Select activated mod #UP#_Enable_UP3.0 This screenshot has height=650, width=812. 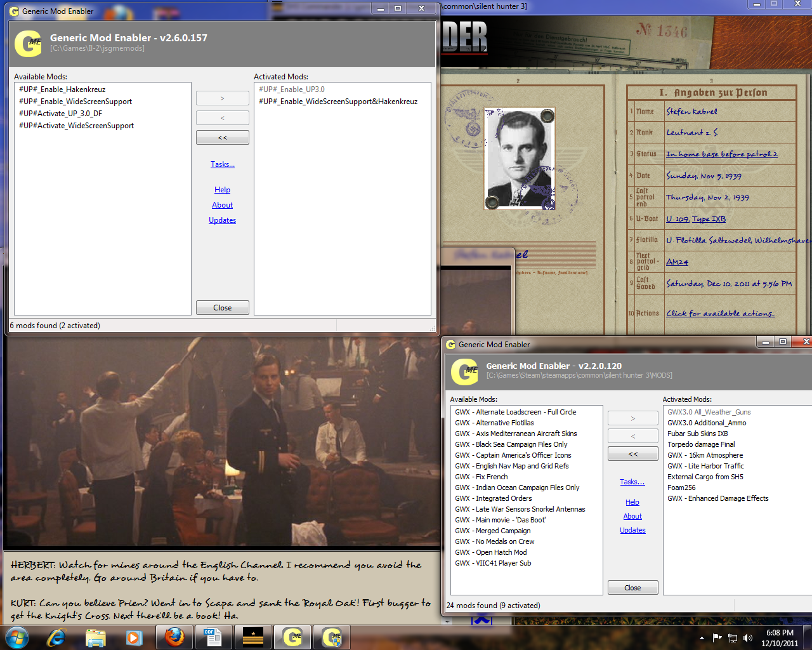click(x=292, y=90)
